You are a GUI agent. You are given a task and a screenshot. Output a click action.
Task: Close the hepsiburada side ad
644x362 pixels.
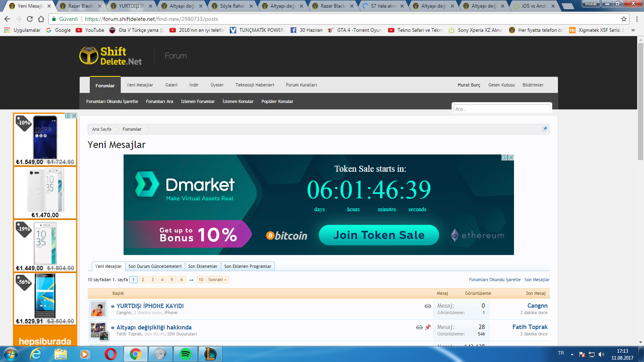(74, 116)
